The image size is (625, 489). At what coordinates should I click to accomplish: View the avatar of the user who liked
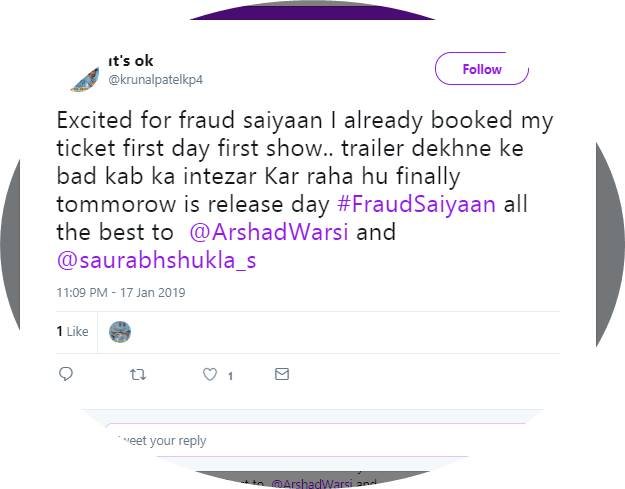(120, 331)
